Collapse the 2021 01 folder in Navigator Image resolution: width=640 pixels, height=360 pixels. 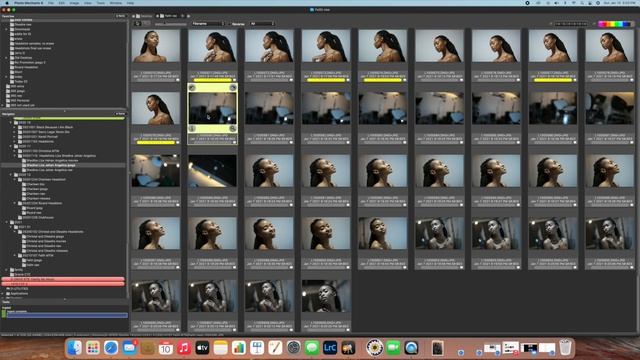pos(11,227)
